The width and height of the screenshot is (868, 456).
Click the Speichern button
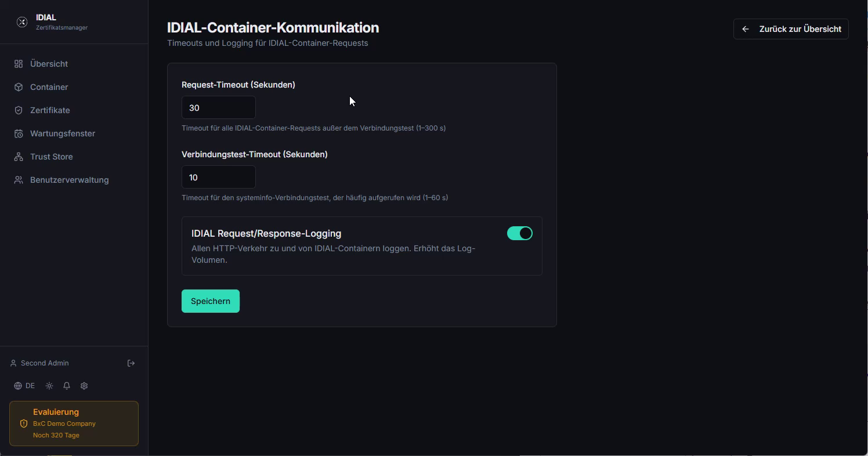[x=211, y=301]
